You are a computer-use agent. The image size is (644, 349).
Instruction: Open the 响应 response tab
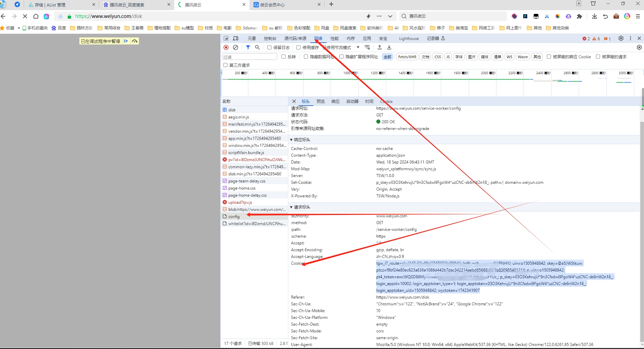click(x=335, y=102)
